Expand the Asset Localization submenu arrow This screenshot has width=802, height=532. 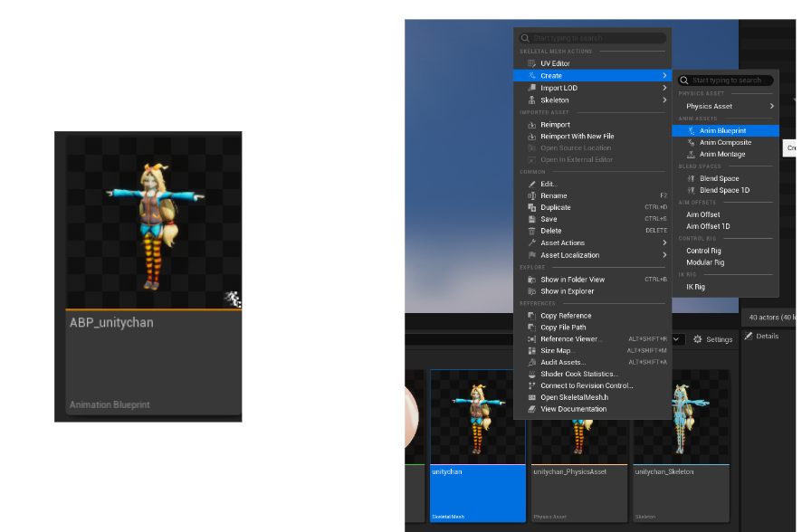[x=664, y=255]
